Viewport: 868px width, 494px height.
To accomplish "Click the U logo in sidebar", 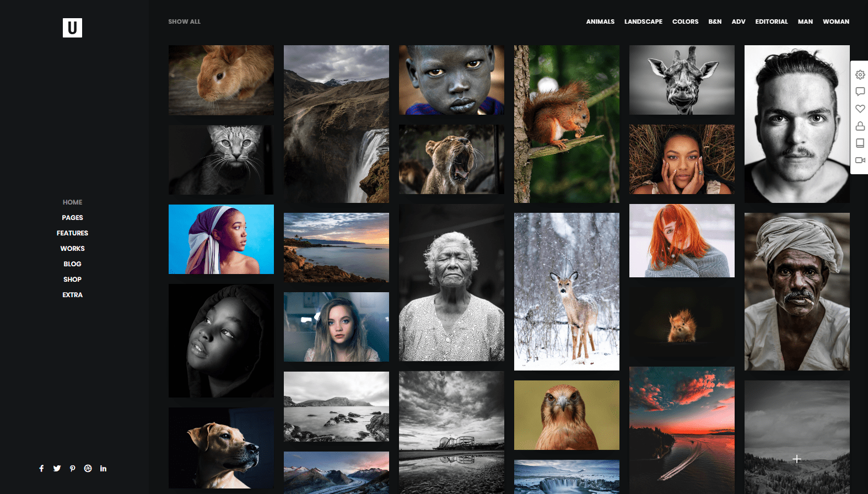I will [72, 28].
